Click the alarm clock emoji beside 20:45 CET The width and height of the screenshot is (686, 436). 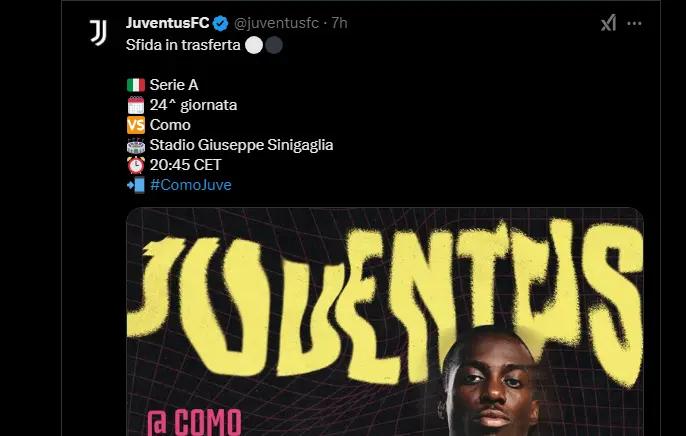click(136, 165)
